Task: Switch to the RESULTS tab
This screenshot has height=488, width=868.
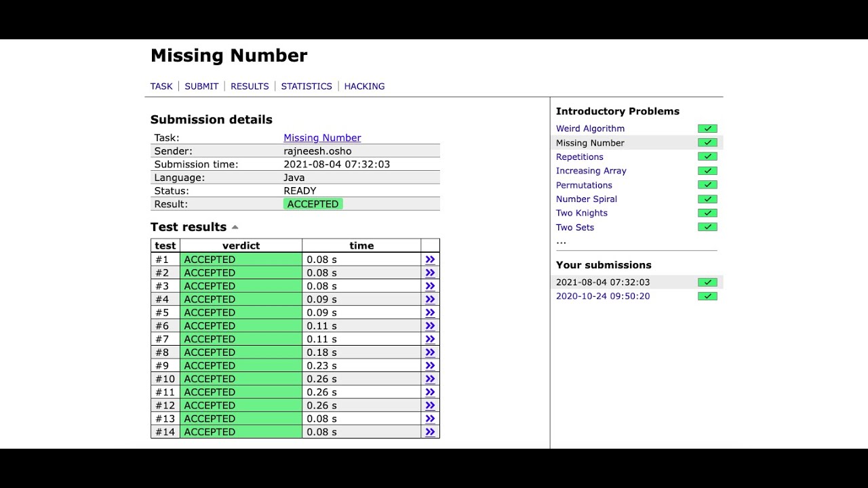Action: point(250,86)
